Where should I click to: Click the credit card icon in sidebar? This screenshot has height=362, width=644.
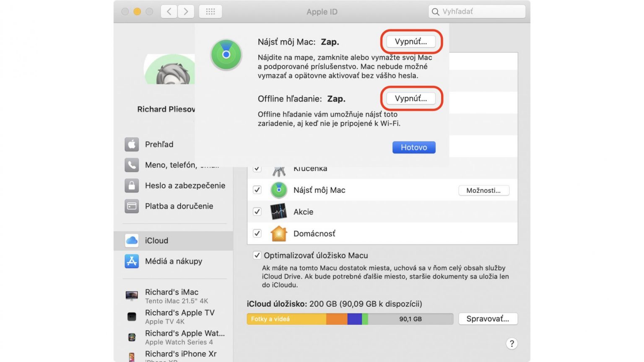pyautogui.click(x=132, y=206)
